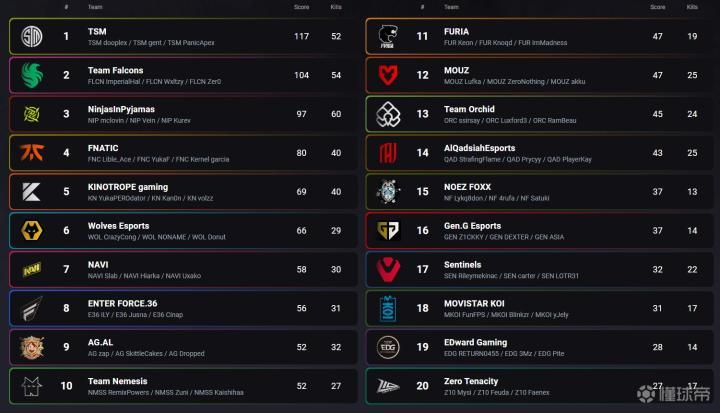The width and height of the screenshot is (720, 413).
Task: Click the Team Nemesis team name
Action: point(117,381)
